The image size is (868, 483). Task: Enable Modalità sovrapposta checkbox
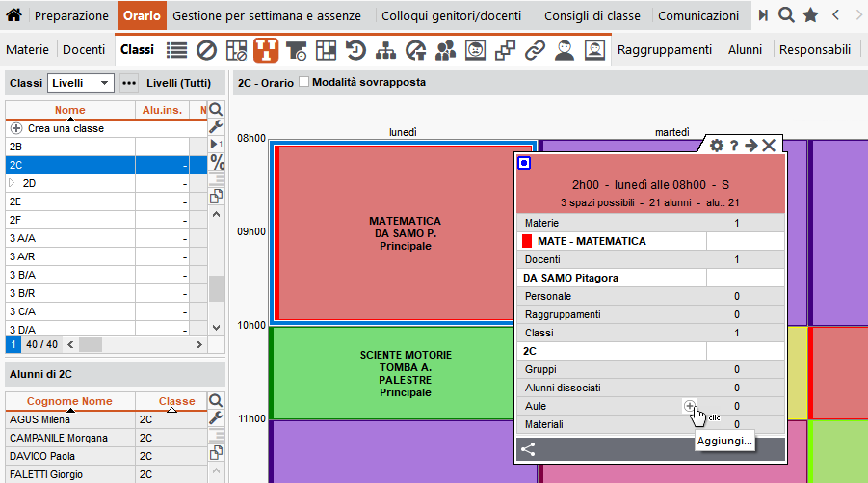[303, 82]
